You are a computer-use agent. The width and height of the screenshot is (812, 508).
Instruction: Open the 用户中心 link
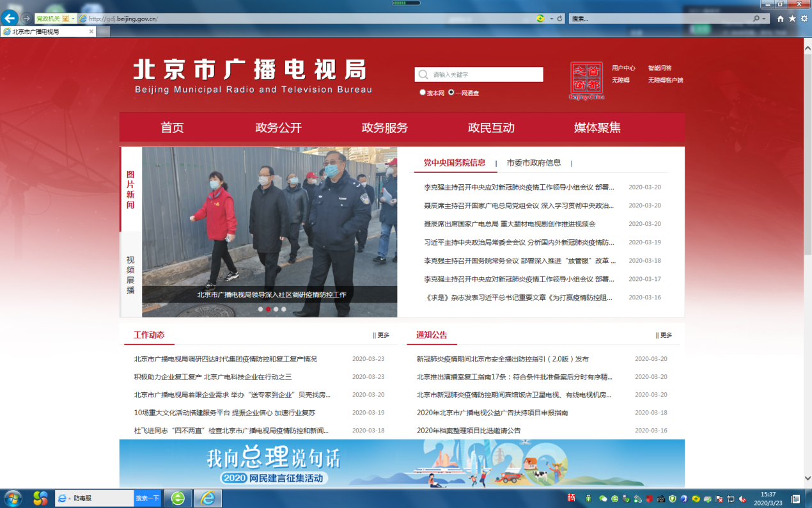coord(623,68)
